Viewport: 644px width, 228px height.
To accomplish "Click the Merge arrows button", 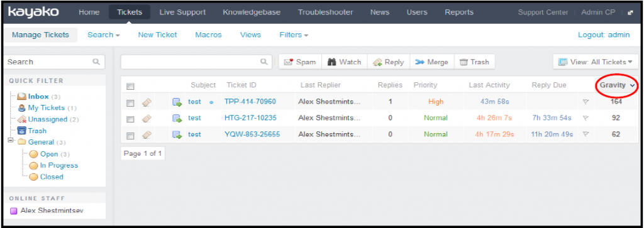I will pyautogui.click(x=431, y=62).
